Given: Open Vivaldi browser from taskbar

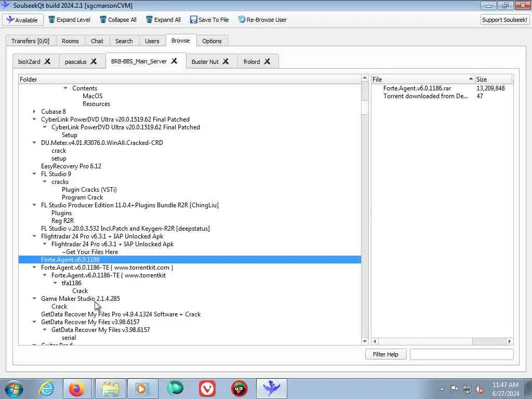Looking at the screenshot, I should [207, 389].
